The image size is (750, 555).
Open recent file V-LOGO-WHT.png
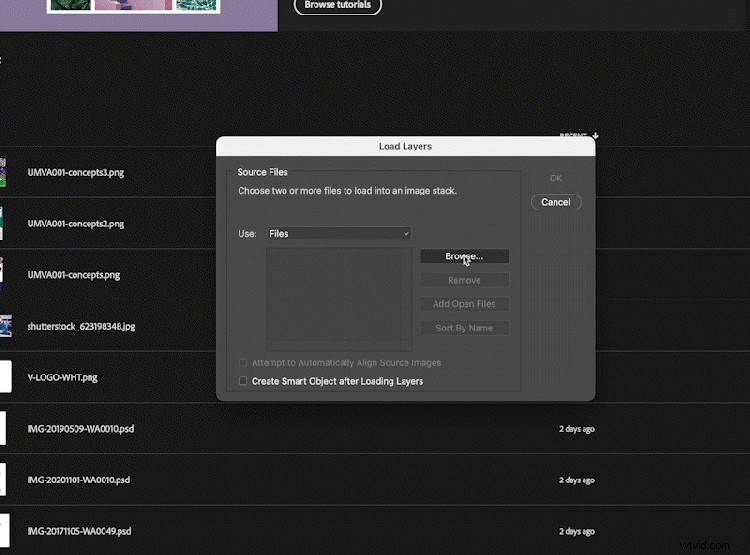point(63,377)
